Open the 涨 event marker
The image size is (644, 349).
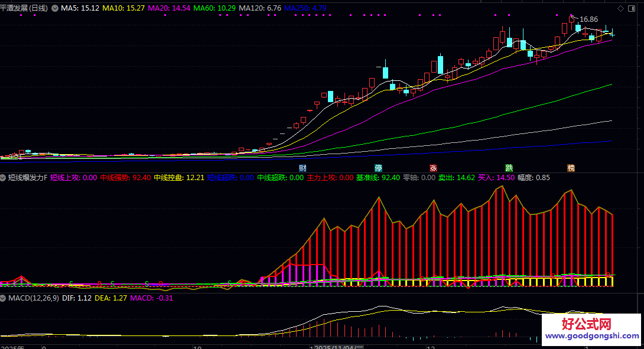[433, 168]
